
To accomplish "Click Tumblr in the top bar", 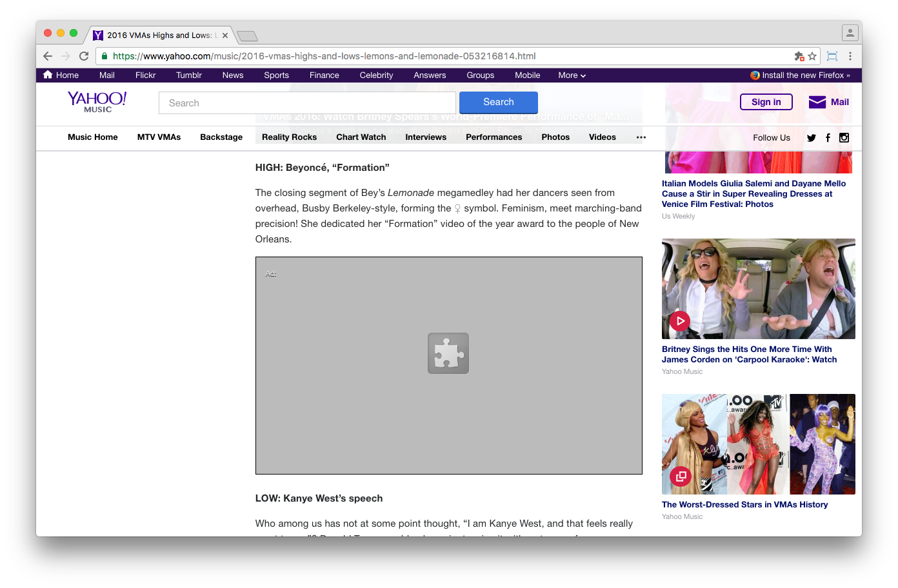I will pos(189,75).
